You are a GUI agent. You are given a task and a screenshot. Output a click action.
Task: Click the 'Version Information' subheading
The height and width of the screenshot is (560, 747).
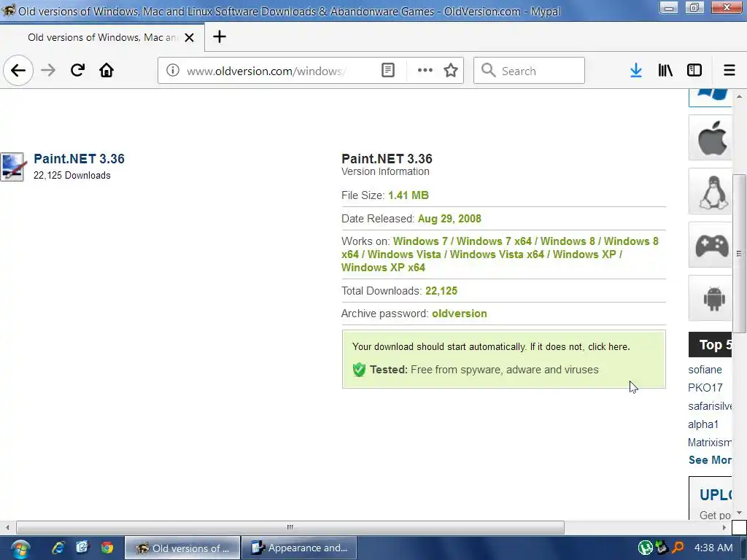coord(385,171)
